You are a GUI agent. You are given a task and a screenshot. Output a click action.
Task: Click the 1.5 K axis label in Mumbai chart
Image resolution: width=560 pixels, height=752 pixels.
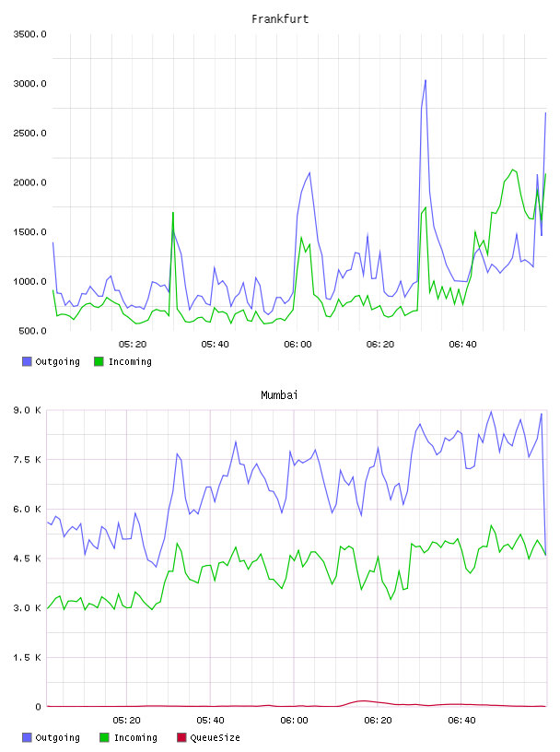27,657
